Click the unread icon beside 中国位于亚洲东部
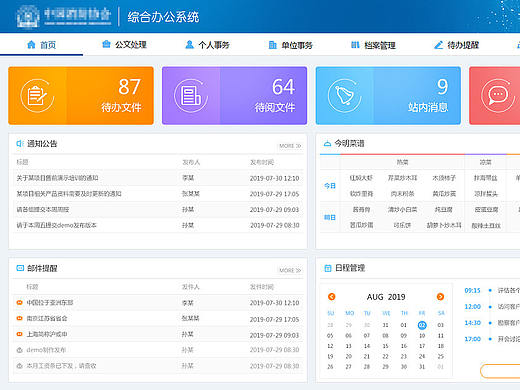520x390 pixels. click(x=19, y=302)
